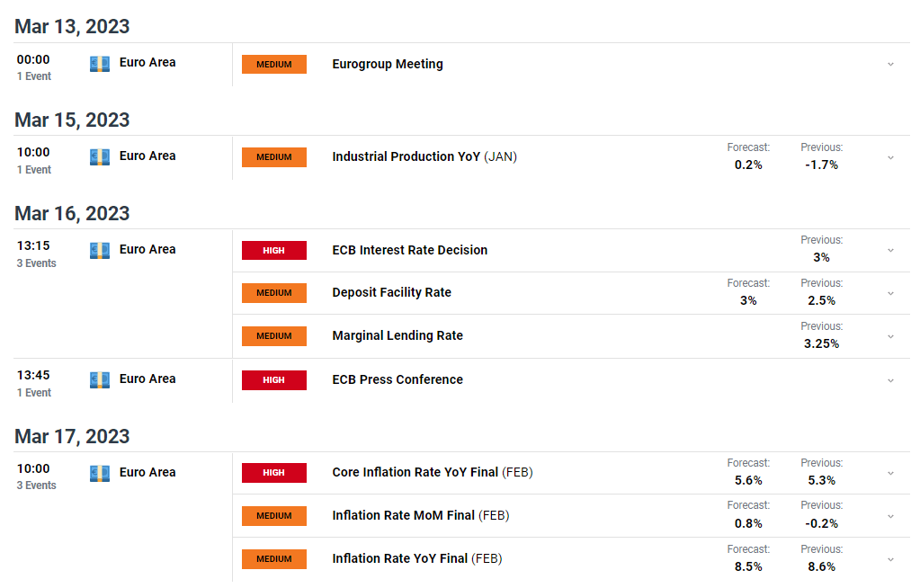Screen dimensions: 920x588
Task: Click Core Inflation previous value 5.3%
Action: pyautogui.click(x=821, y=481)
